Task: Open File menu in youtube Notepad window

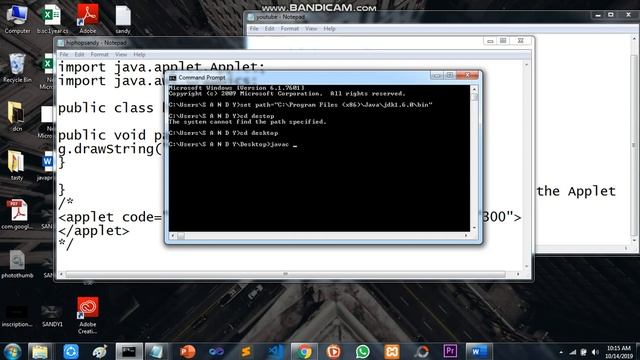Action: (x=254, y=29)
